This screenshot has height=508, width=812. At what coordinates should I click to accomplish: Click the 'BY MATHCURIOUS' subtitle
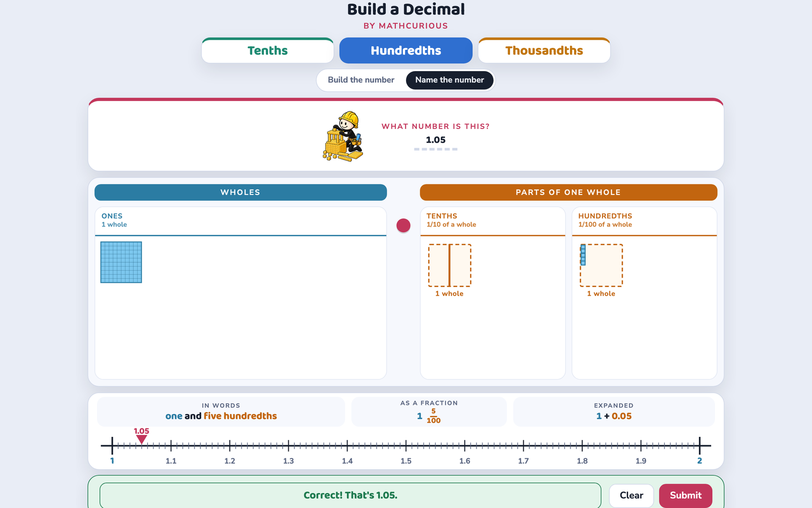406,26
